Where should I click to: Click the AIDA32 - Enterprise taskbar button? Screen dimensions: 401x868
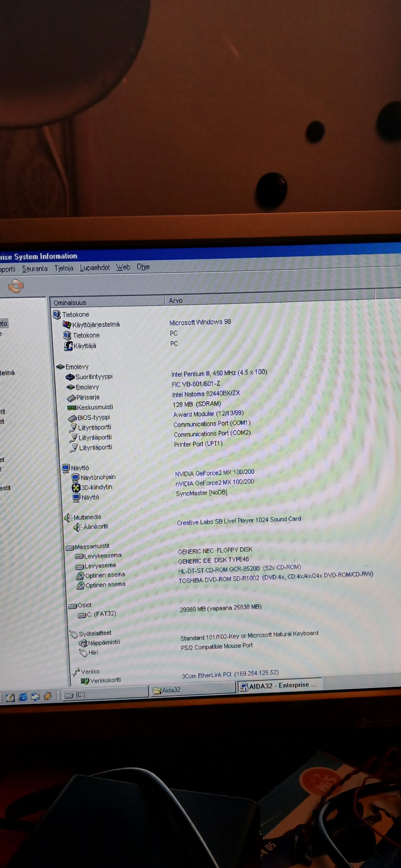[x=280, y=686]
